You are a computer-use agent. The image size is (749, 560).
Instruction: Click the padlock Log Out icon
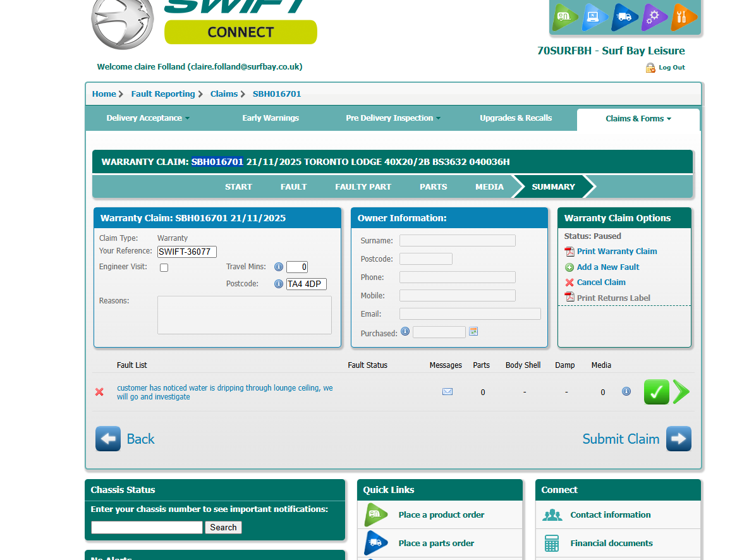pyautogui.click(x=650, y=68)
